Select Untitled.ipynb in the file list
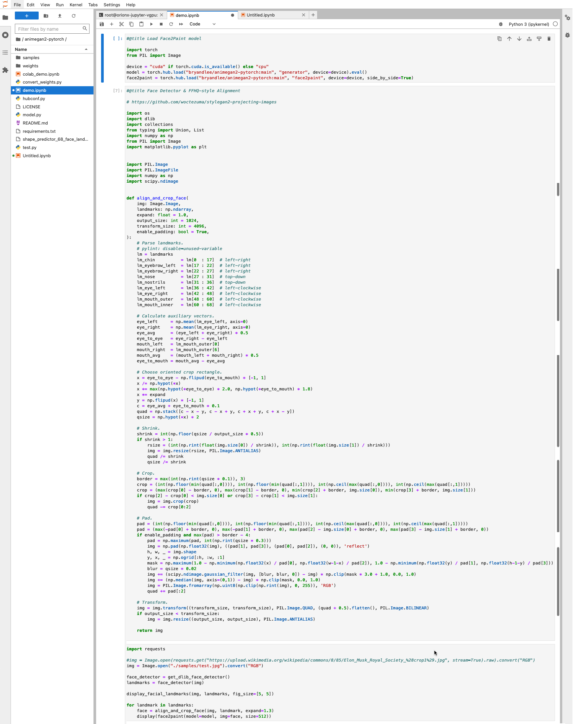This screenshot has height=724, width=588. [53, 156]
